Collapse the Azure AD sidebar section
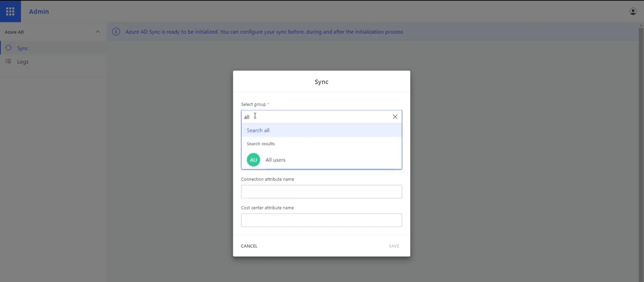The height and width of the screenshot is (282, 644). click(98, 32)
